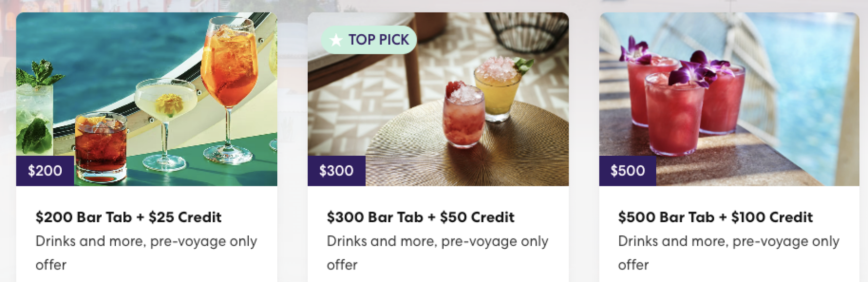The width and height of the screenshot is (868, 282).
Task: Select the woven table drinks image of $300 card
Action: pyautogui.click(x=438, y=99)
